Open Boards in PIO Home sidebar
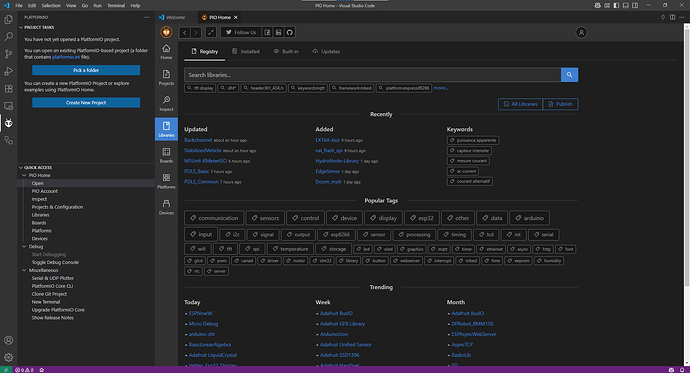Image resolution: width=690 pixels, height=373 pixels. pos(166,155)
